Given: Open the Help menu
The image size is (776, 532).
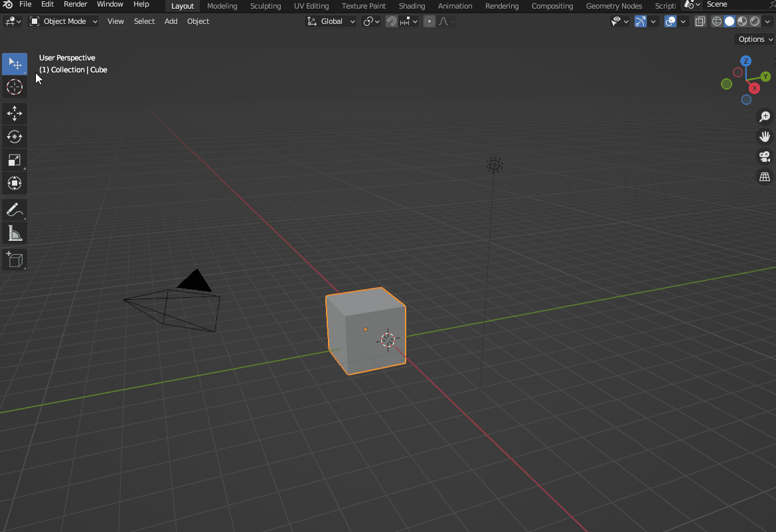Looking at the screenshot, I should tap(141, 5).
